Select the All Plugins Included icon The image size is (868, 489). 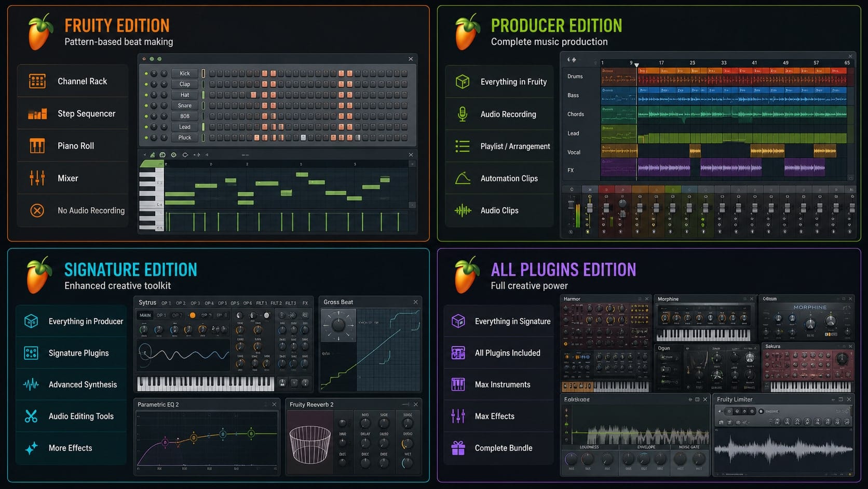[458, 353]
